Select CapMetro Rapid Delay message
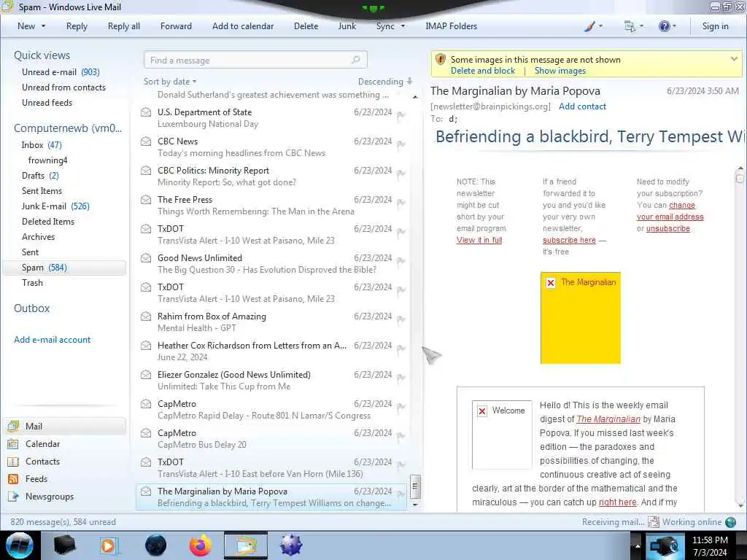This screenshot has height=560, width=747. click(271, 410)
